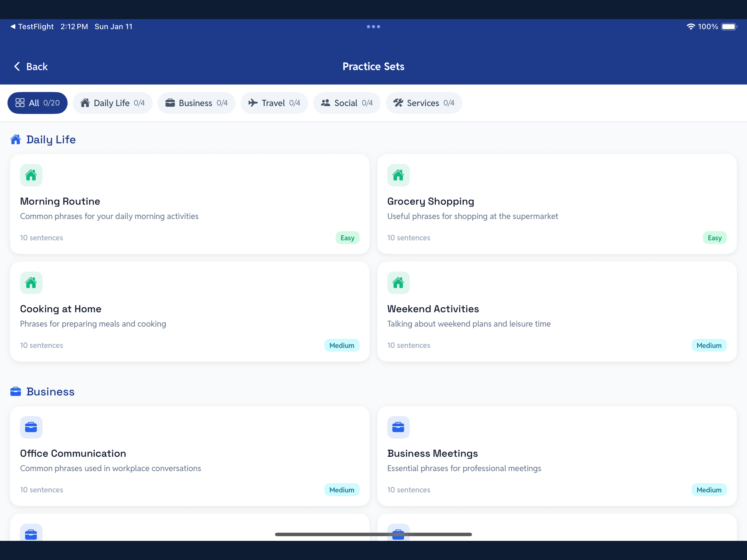The width and height of the screenshot is (747, 560).
Task: Filter by the Daily Life tab
Action: (112, 103)
